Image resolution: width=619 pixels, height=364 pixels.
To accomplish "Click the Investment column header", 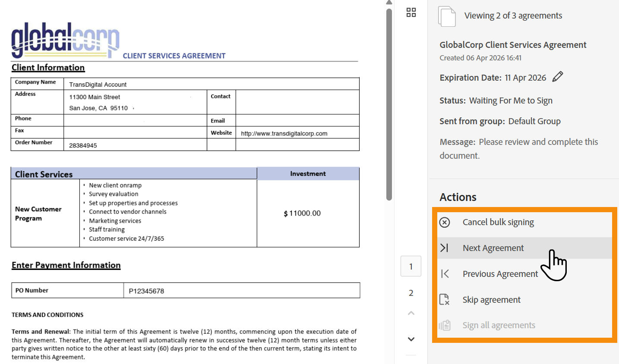I will (x=308, y=174).
